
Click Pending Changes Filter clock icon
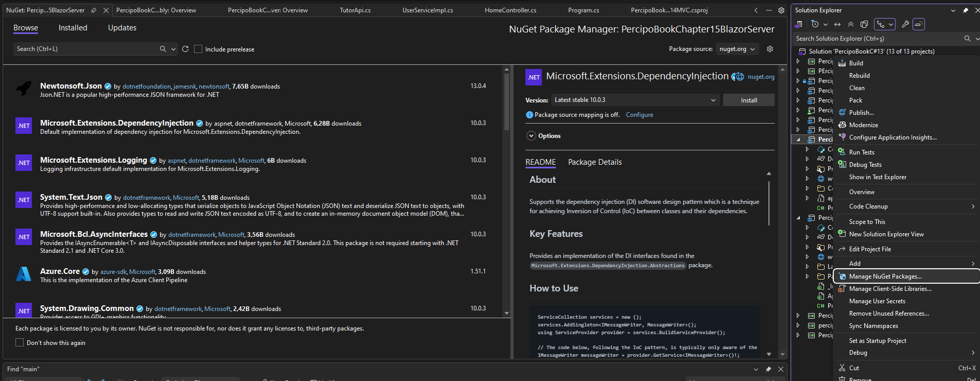coord(815,24)
